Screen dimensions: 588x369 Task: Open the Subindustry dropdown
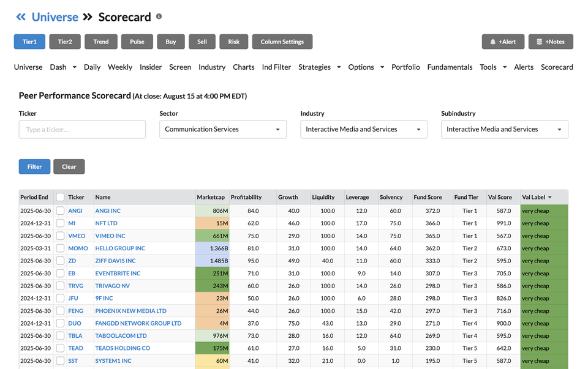[504, 129]
